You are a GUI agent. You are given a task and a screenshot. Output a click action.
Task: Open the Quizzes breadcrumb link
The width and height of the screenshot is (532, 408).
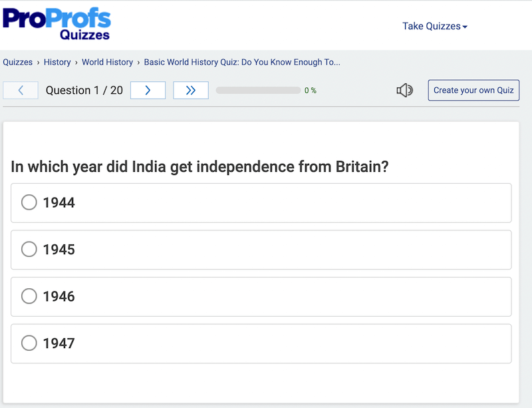pyautogui.click(x=18, y=62)
